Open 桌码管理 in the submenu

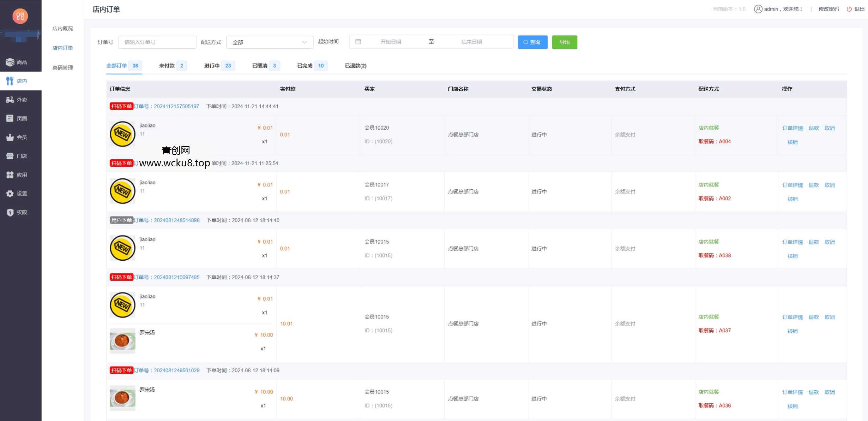[x=62, y=68]
